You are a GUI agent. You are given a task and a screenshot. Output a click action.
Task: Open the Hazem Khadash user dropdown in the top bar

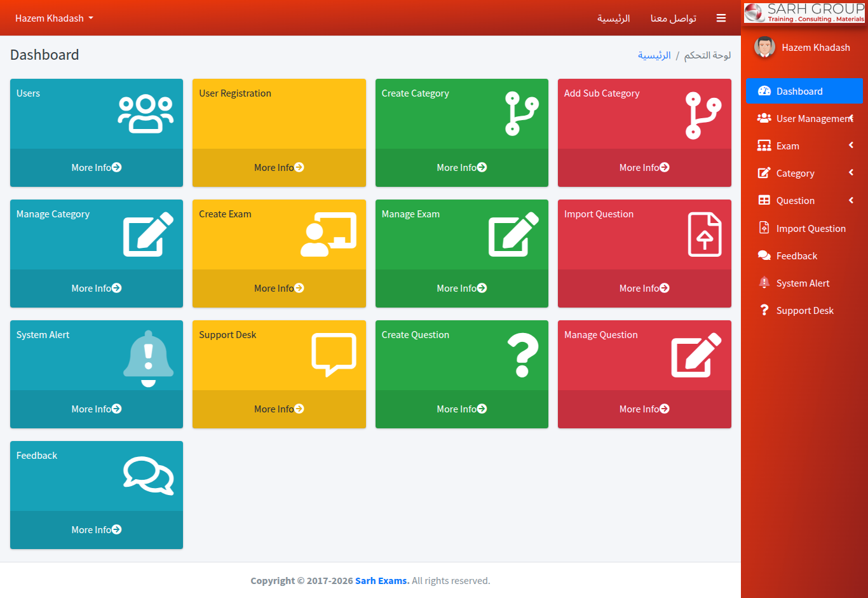(x=54, y=18)
